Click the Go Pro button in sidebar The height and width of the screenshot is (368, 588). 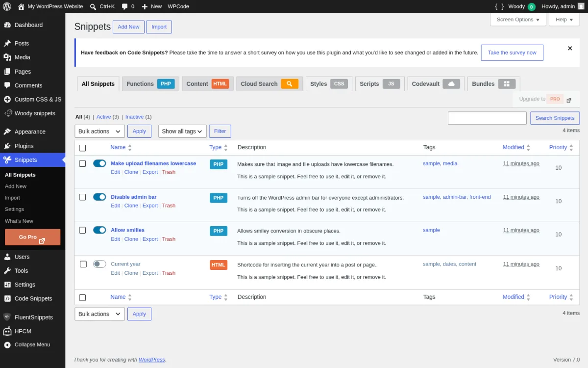point(32,237)
